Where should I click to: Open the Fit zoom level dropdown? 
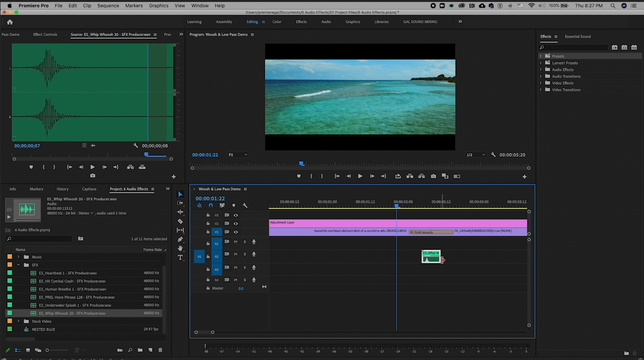[x=238, y=155]
